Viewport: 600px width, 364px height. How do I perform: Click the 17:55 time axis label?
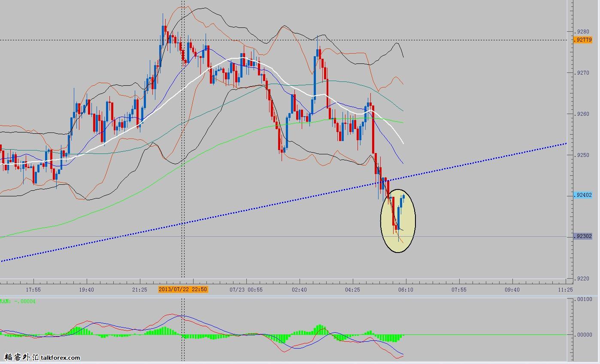pos(33,290)
